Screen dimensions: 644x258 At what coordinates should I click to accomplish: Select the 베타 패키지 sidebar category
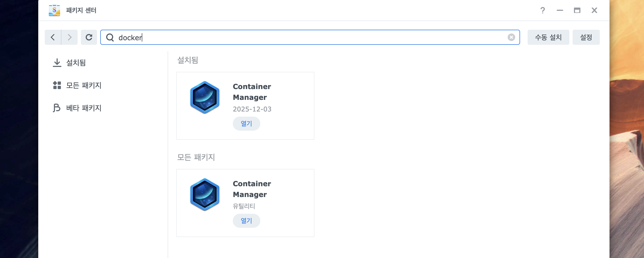tap(84, 108)
